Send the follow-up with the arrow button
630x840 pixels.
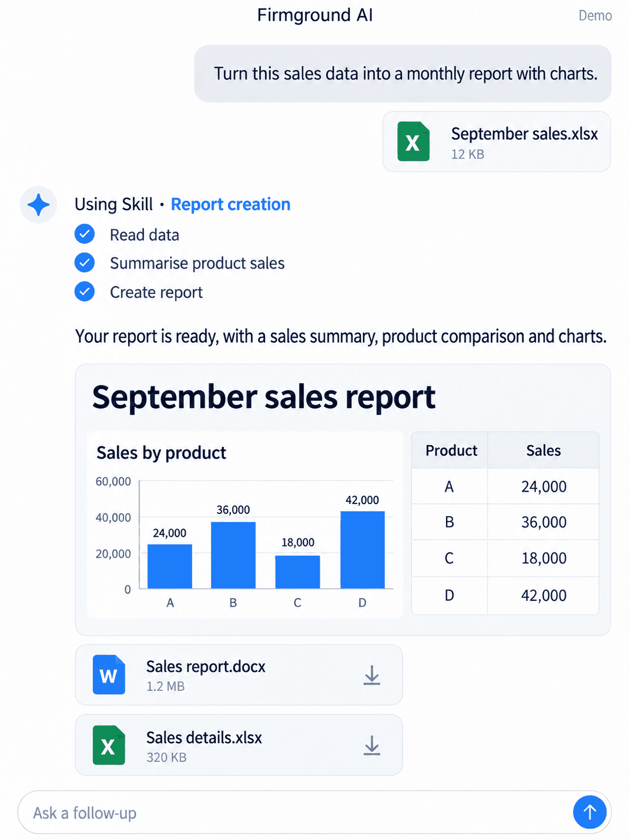pyautogui.click(x=589, y=812)
